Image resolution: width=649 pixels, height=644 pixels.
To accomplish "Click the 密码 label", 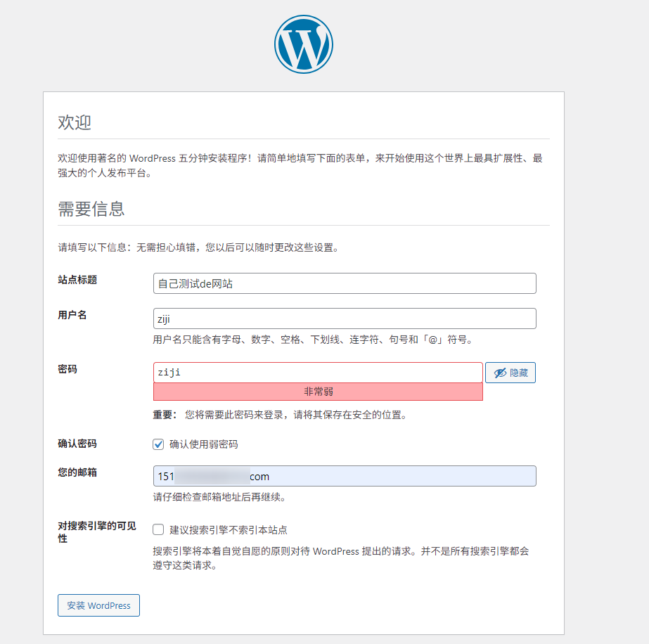I will click(68, 369).
